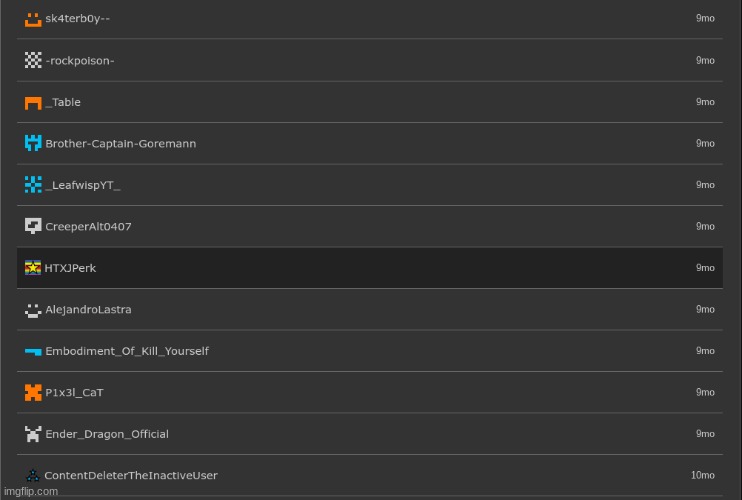Click Ender_Dragon_Official white avatar icon
This screenshot has height=500, width=742.
click(33, 434)
